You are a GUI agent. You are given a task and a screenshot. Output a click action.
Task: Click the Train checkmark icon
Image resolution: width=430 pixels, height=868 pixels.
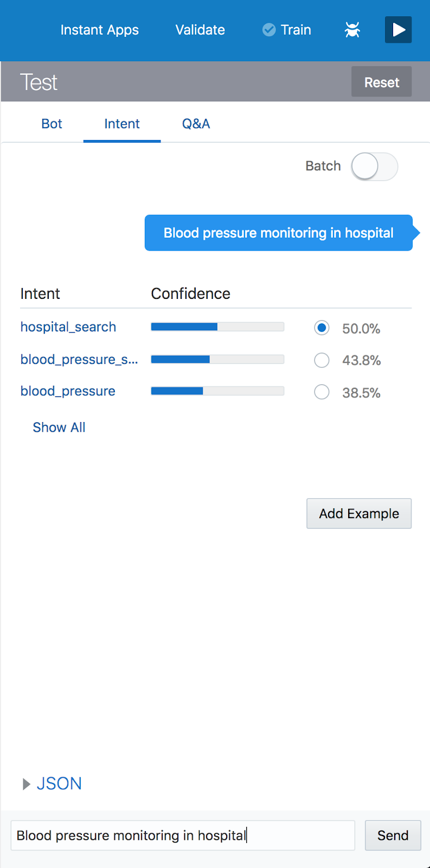tap(269, 30)
